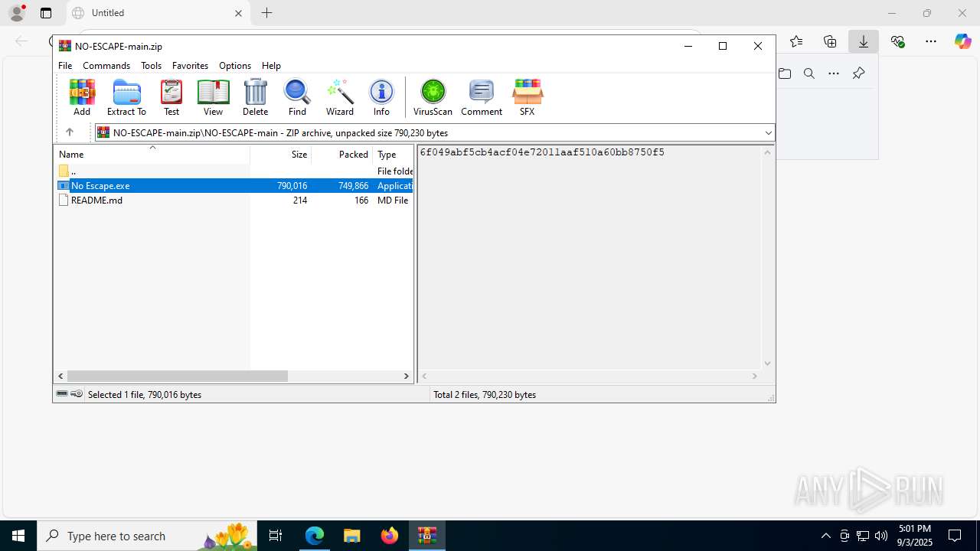
Task: Click the 'Selected 1 file, 790,016 bytes' status
Action: (145, 395)
